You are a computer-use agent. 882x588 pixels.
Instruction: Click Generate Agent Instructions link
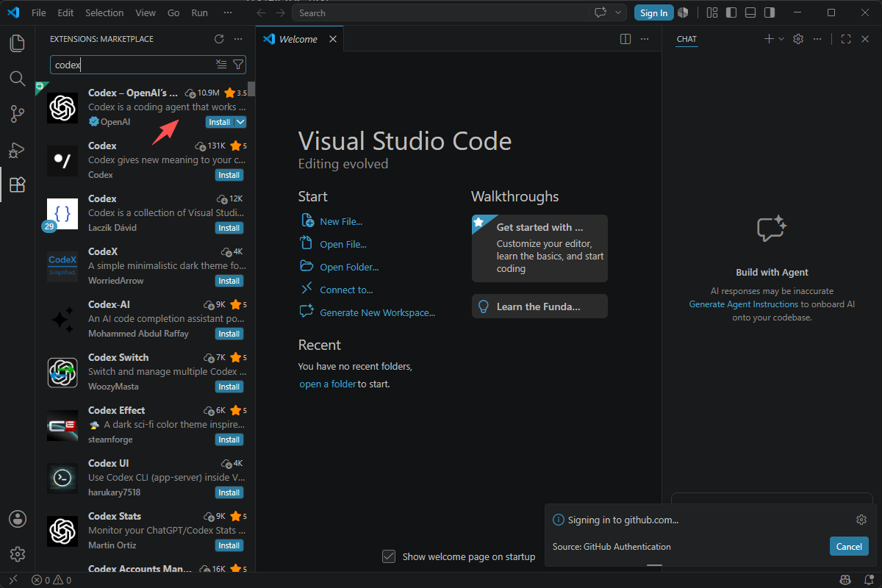coord(744,304)
